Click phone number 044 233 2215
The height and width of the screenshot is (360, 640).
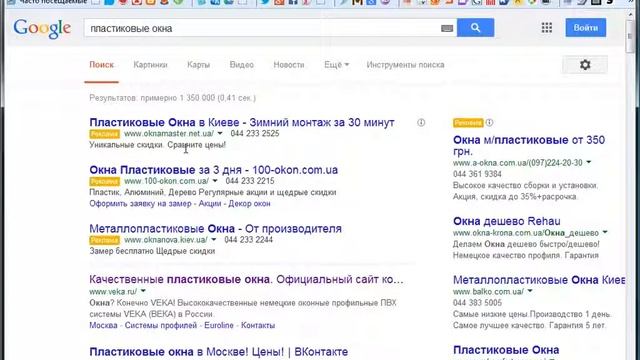point(250,181)
